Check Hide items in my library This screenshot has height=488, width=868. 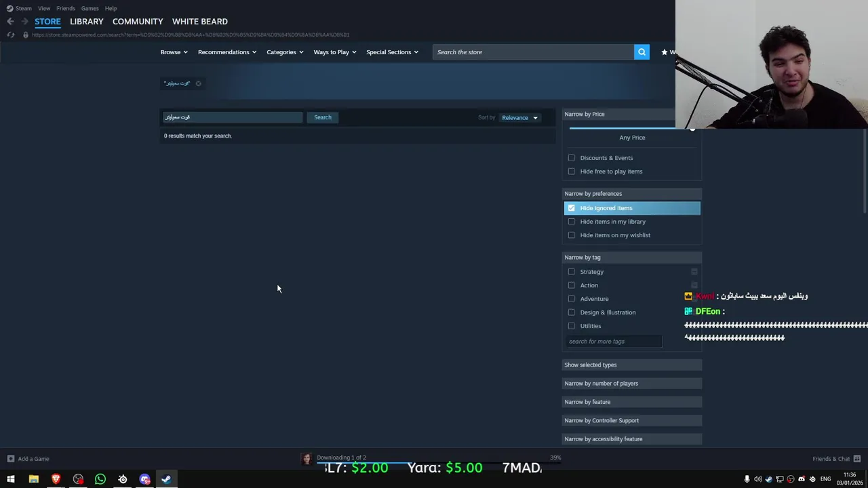(x=572, y=222)
